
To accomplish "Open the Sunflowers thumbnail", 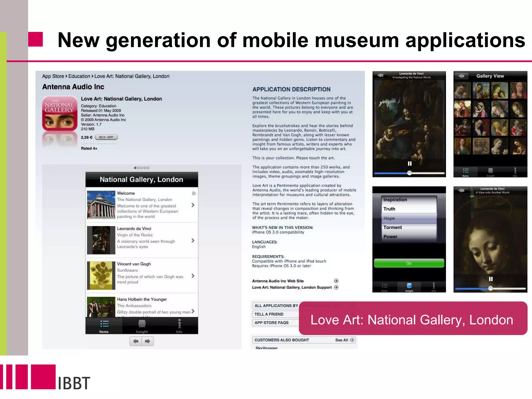I will [101, 276].
